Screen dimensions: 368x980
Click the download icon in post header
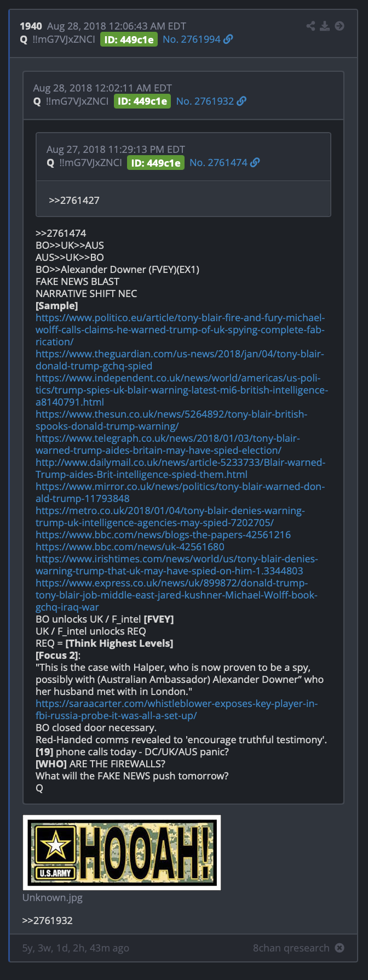[325, 26]
